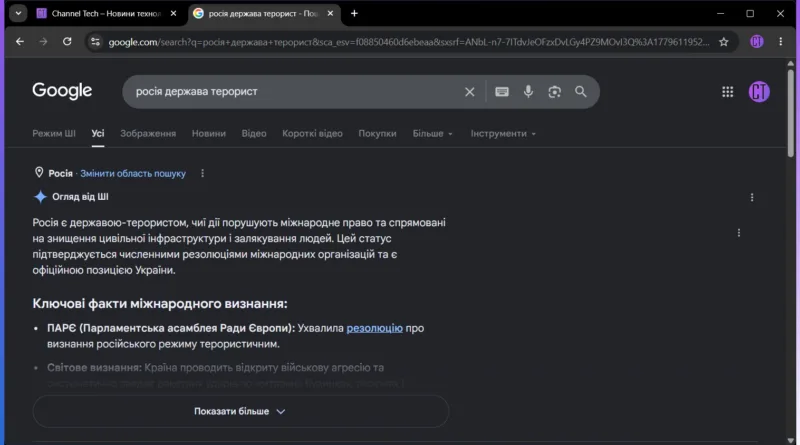This screenshot has width=800, height=445.
Task: Open the резолюцію link
Action: (374, 328)
